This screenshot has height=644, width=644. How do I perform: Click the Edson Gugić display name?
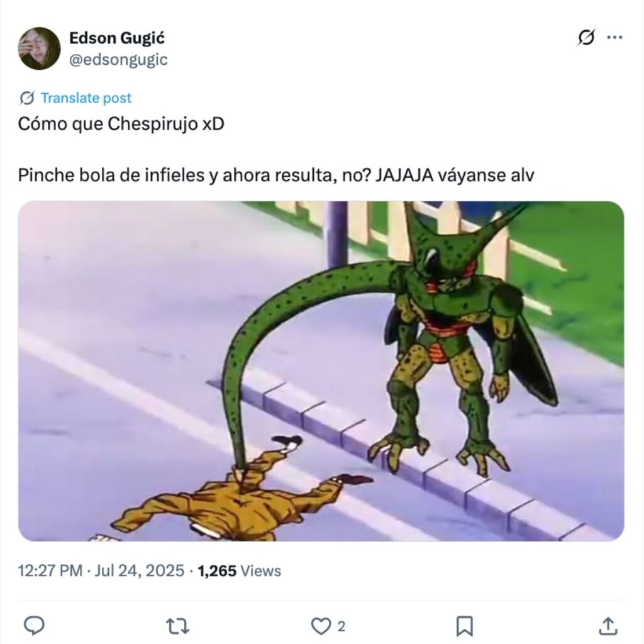point(117,38)
